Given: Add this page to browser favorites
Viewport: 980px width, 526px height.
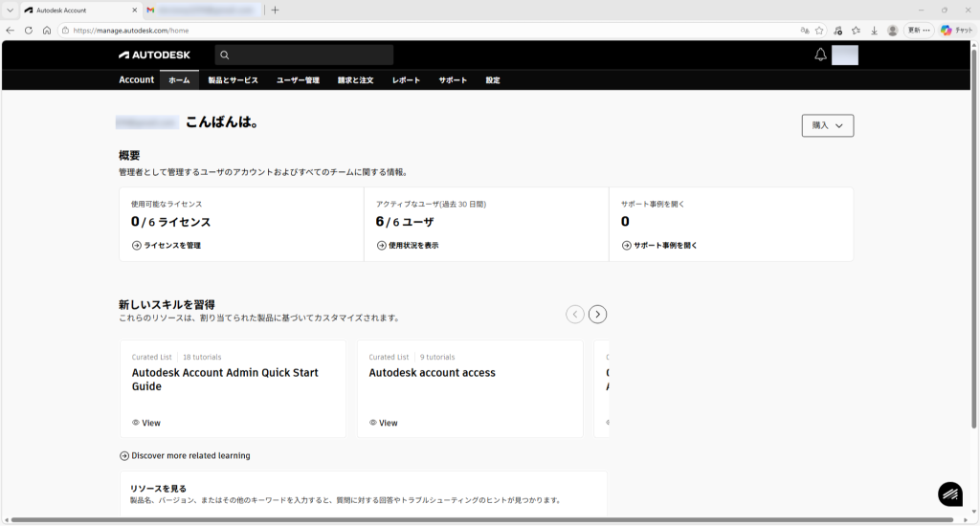Looking at the screenshot, I should click(819, 31).
